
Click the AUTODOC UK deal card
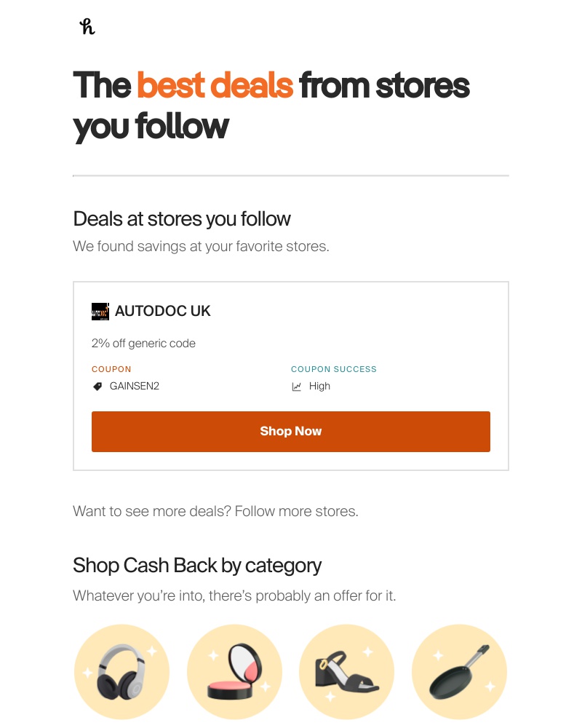point(291,375)
